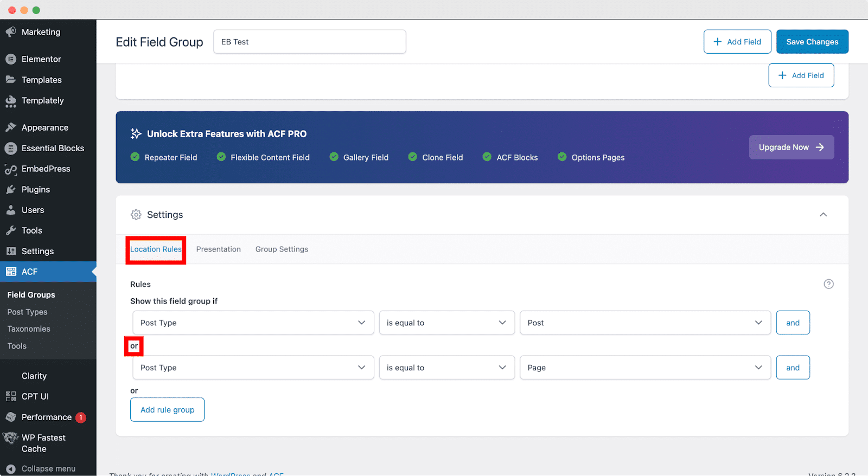Click the WP Fastest Cache cheetah icon
The height and width of the screenshot is (476, 868).
pyautogui.click(x=11, y=438)
